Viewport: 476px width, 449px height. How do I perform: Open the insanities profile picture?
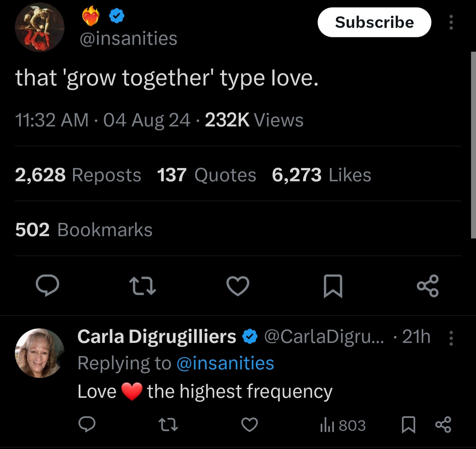point(40,27)
